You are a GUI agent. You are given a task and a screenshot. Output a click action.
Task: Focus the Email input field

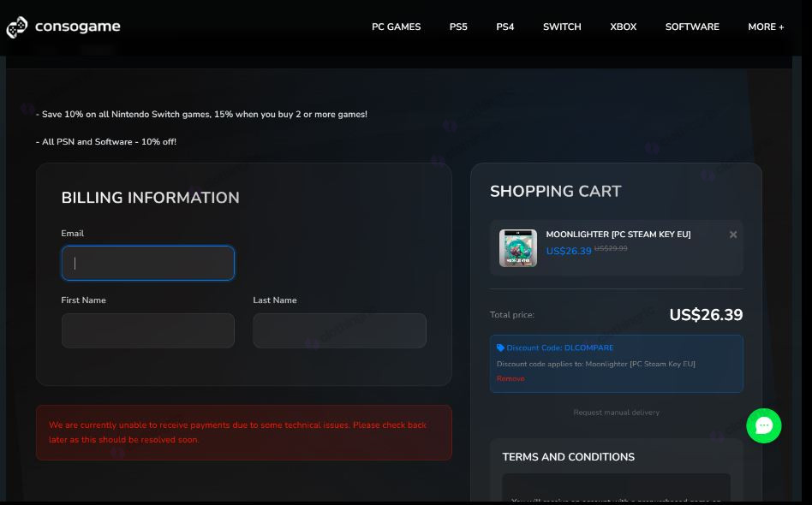pos(148,263)
